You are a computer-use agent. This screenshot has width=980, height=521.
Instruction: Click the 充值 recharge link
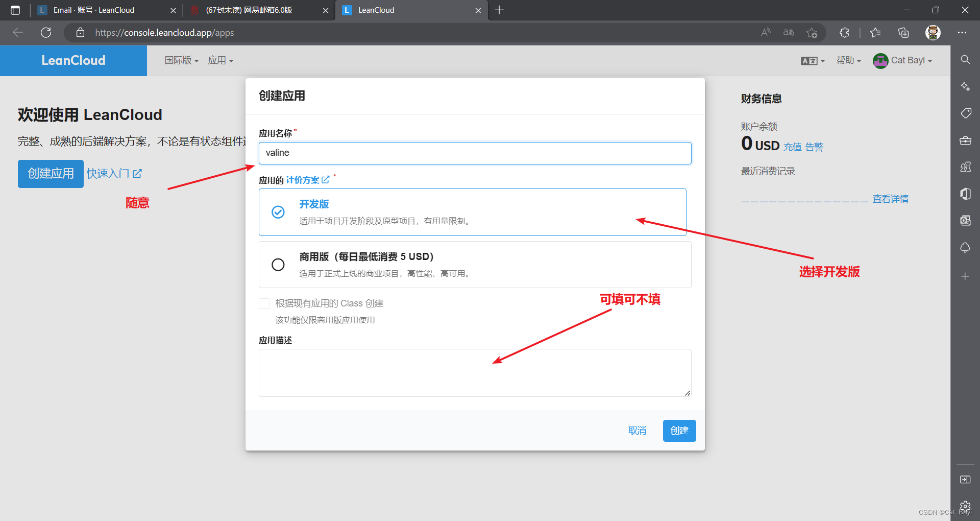click(x=793, y=147)
